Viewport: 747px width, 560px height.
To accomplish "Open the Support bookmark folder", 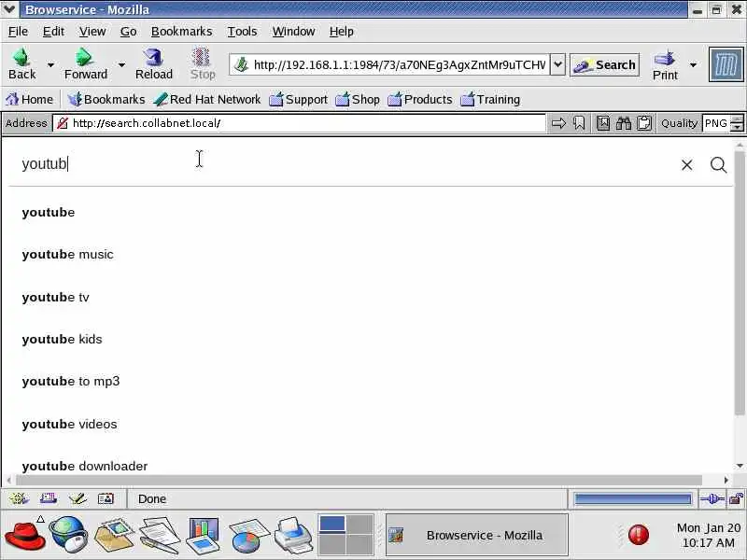I will 298,99.
